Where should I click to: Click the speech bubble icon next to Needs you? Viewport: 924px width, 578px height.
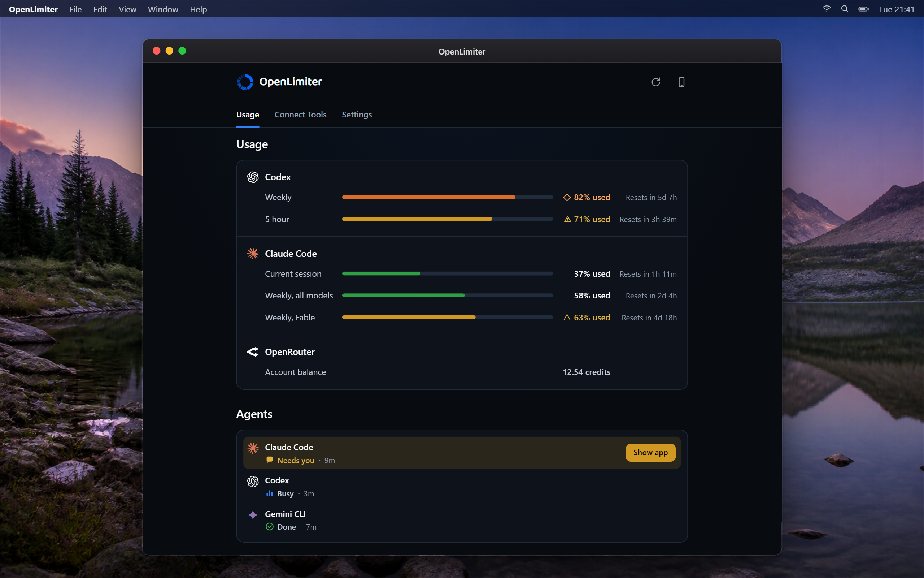[270, 460]
